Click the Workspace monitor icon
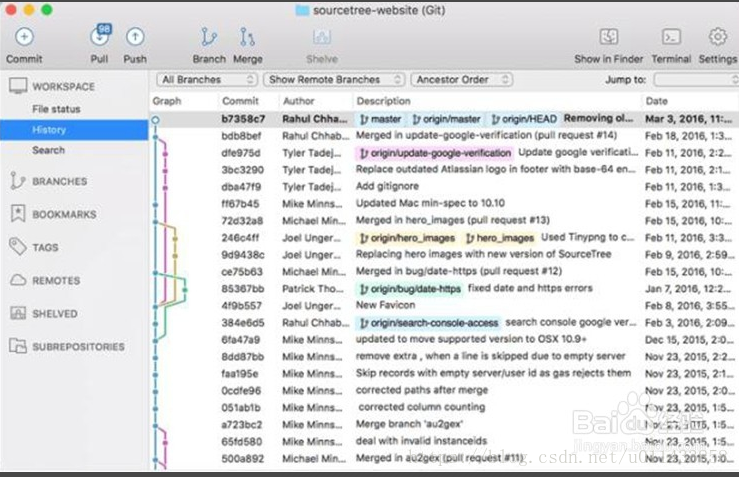Screen dimensions: 739x477 coord(18,86)
